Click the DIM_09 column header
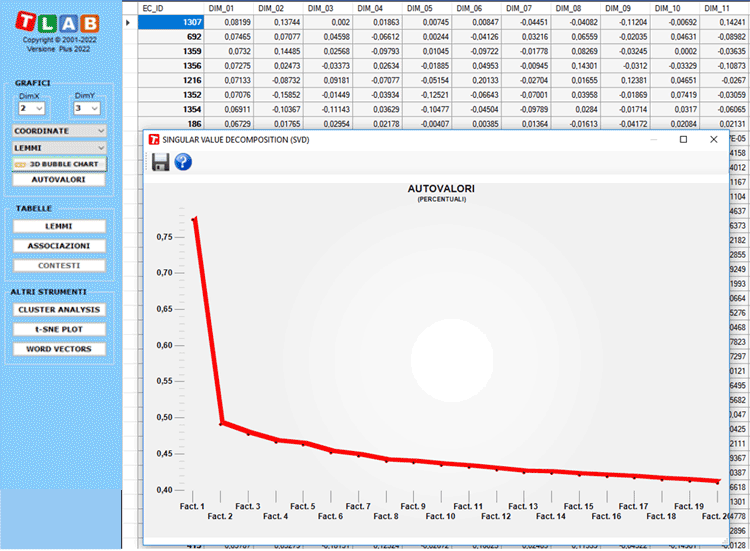Viewport: 750px width, 551px height. pyautogui.click(x=626, y=9)
